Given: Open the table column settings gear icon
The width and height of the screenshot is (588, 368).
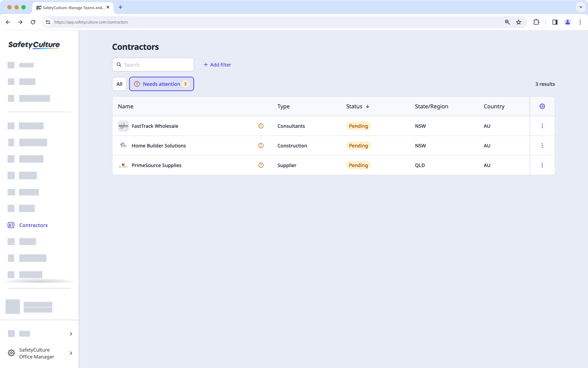Looking at the screenshot, I should (x=542, y=106).
